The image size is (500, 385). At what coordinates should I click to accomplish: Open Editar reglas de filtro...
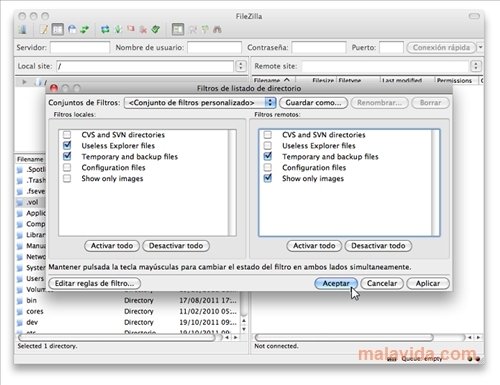[x=95, y=284]
